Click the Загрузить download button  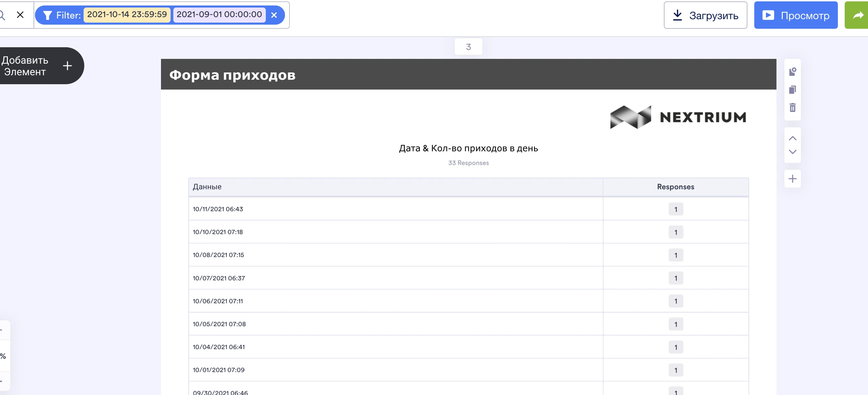pyautogui.click(x=705, y=15)
